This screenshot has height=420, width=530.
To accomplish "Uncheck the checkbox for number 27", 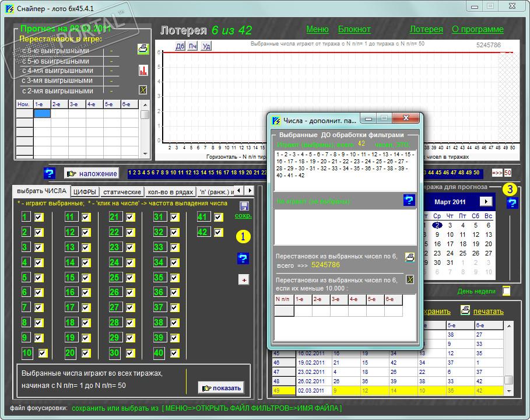I will pyautogui.click(x=131, y=308).
